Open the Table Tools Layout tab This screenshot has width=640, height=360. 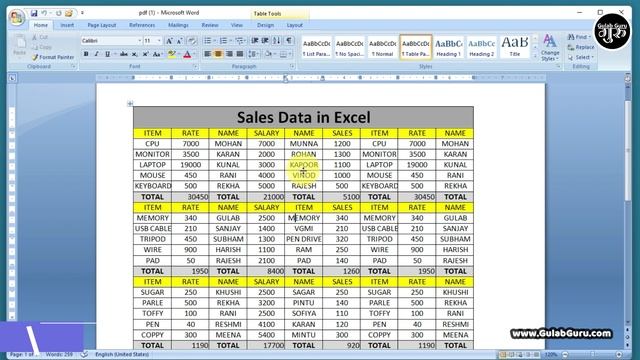coord(295,25)
